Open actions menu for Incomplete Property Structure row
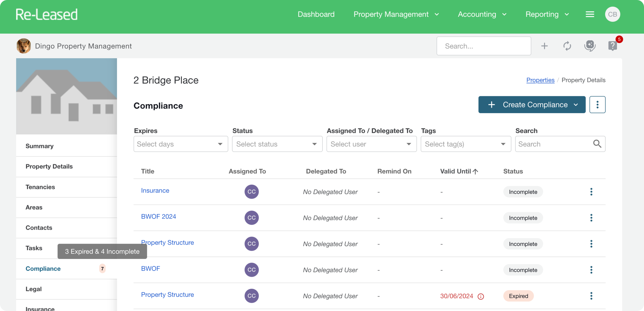 591,244
